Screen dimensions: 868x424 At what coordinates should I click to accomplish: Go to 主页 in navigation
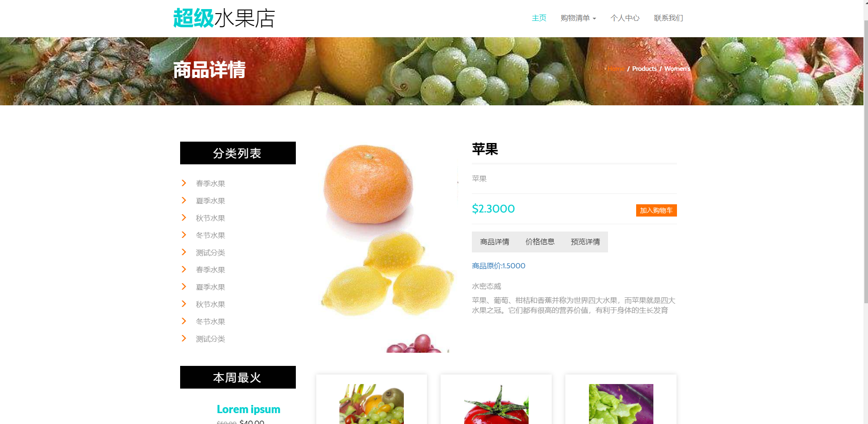point(539,18)
